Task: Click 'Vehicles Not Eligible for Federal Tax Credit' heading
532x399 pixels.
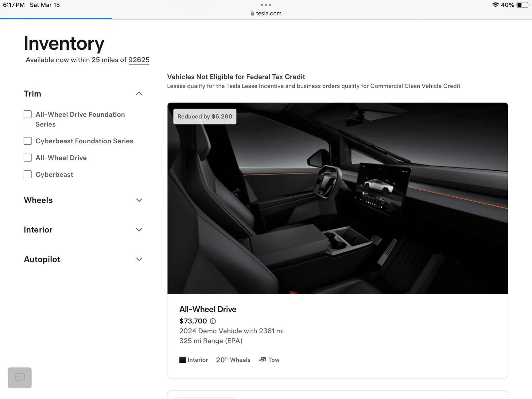Action: pyautogui.click(x=236, y=77)
